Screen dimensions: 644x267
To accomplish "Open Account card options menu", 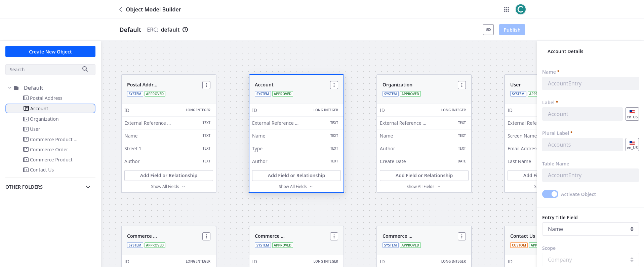I will (x=334, y=85).
